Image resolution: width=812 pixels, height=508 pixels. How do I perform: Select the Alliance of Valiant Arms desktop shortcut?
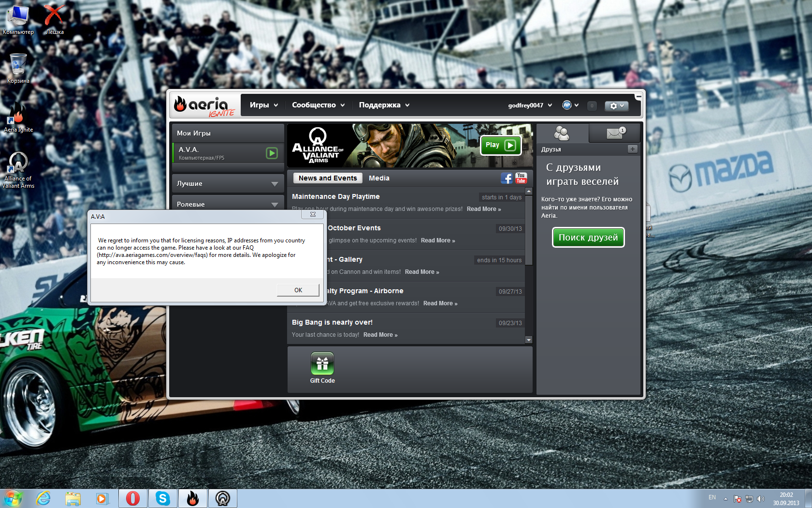click(x=18, y=169)
